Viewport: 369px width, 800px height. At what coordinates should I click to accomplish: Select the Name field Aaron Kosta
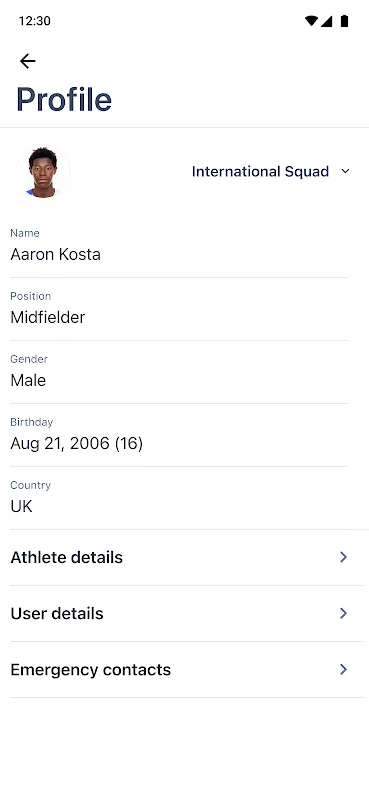(179, 246)
